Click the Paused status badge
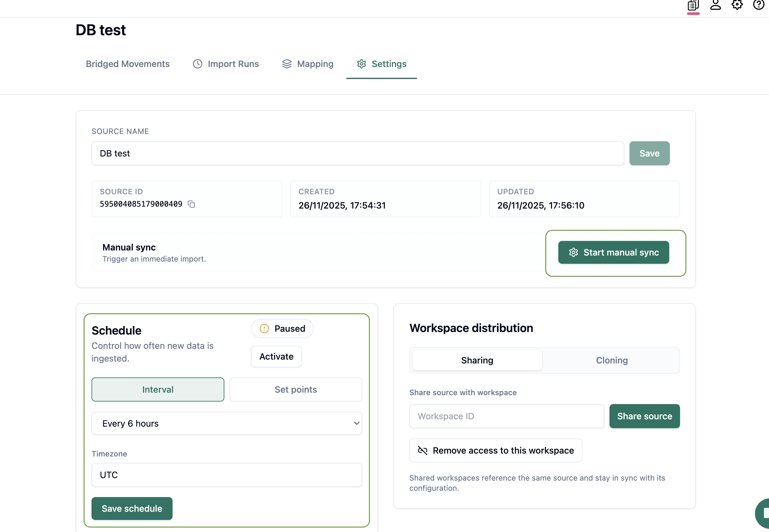Screen dimensions: 769x532 pos(282,328)
